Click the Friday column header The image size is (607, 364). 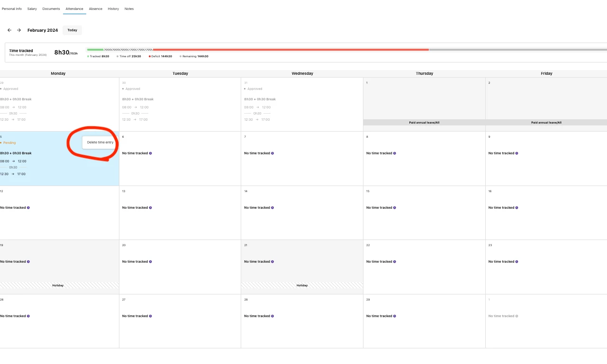pyautogui.click(x=546, y=73)
